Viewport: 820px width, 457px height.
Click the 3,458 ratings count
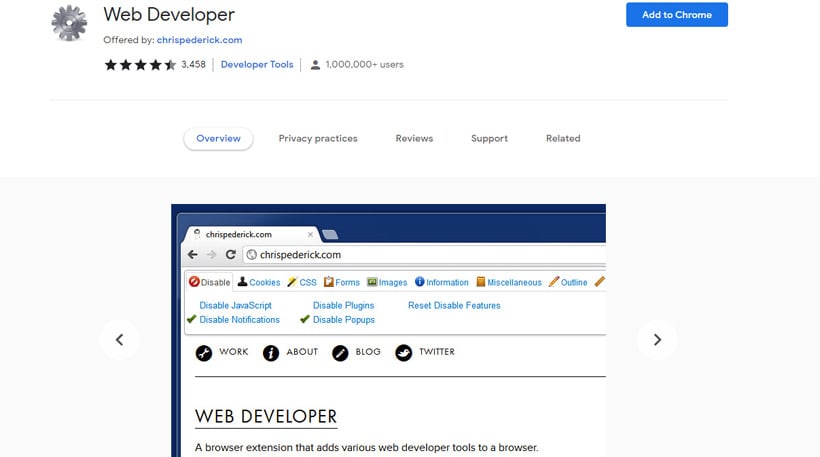[x=193, y=64]
